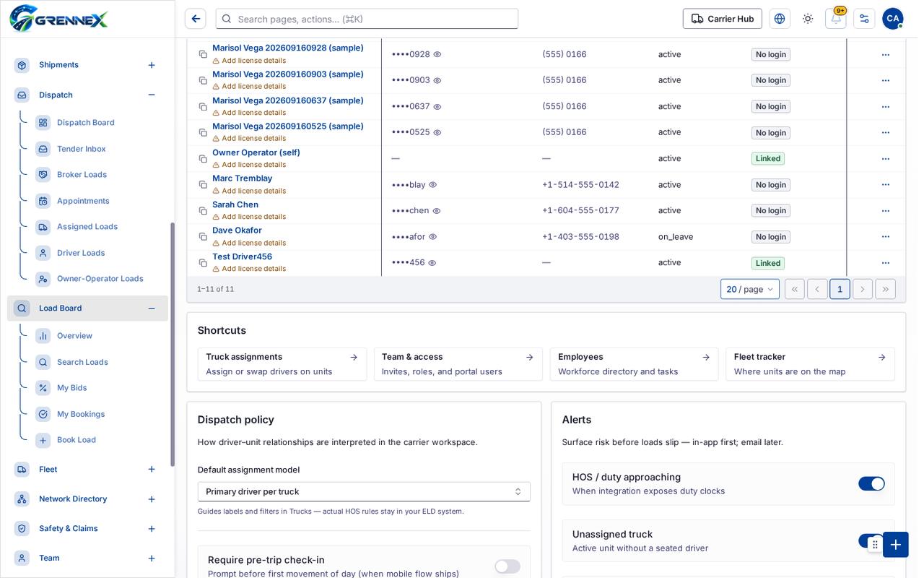Click the Grennex logo

pyautogui.click(x=59, y=19)
